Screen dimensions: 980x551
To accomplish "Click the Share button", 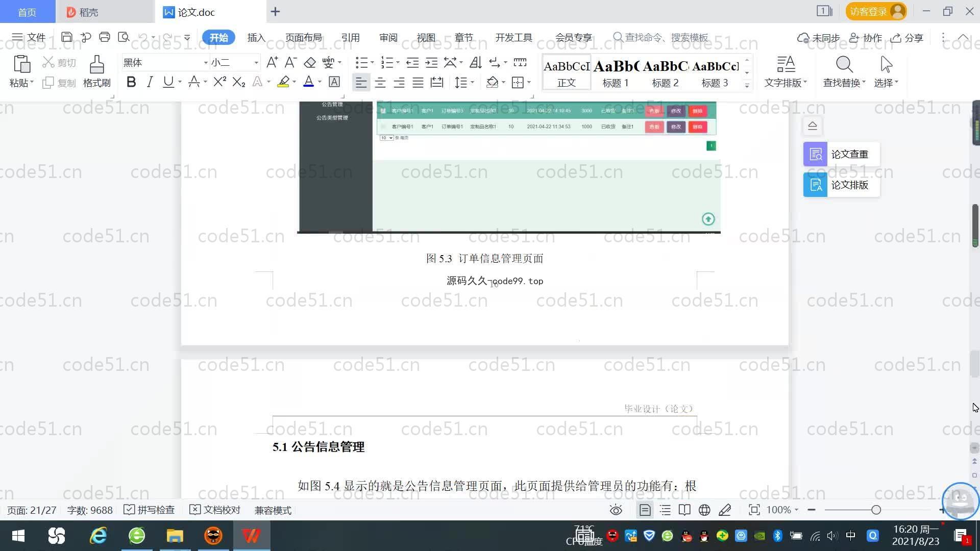I will click(907, 38).
